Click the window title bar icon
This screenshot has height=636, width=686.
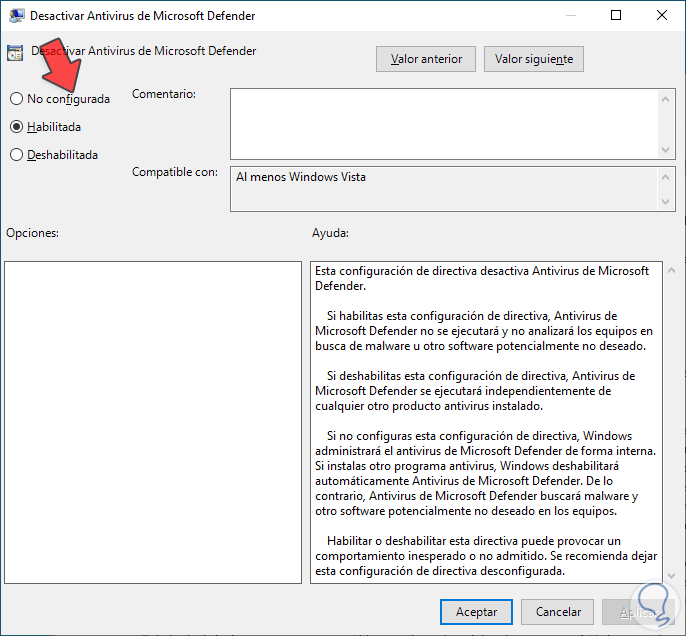coord(16,16)
